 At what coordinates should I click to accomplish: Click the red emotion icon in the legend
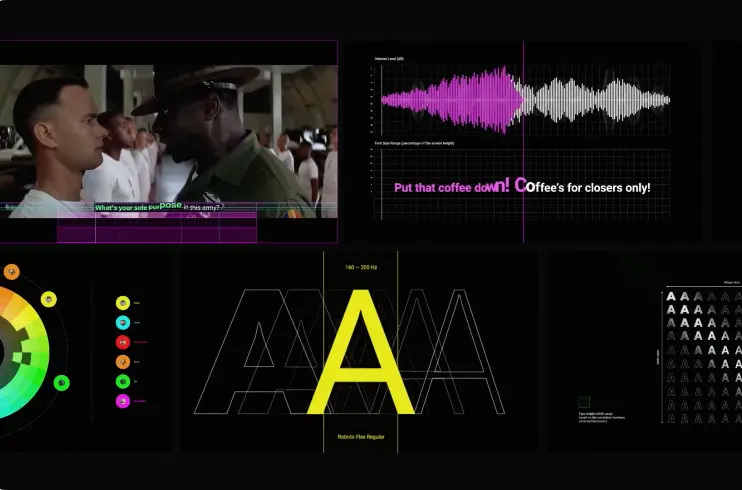tap(122, 342)
